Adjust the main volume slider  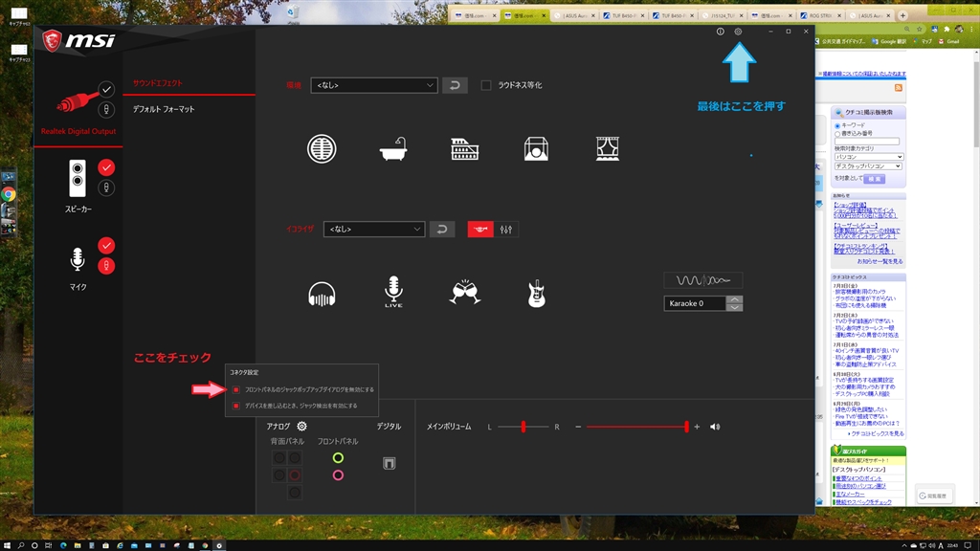tap(636, 427)
